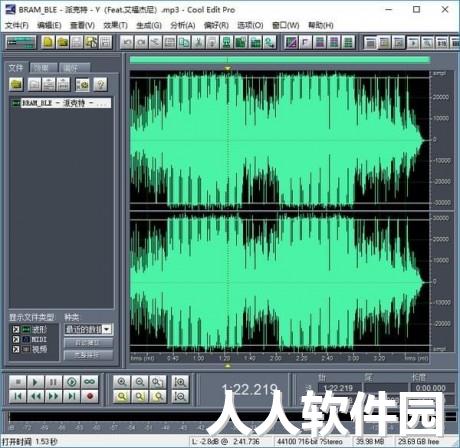Click the red Record button
460x448 pixels.
[x=90, y=396]
